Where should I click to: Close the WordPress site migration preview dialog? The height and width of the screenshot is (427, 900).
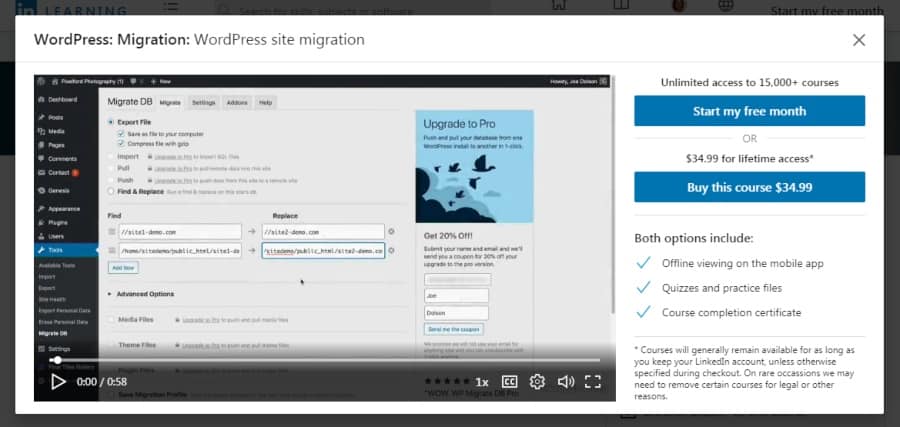point(859,40)
